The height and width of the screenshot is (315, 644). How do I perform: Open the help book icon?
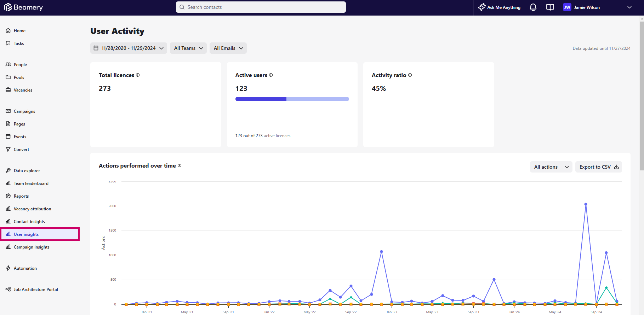point(550,7)
